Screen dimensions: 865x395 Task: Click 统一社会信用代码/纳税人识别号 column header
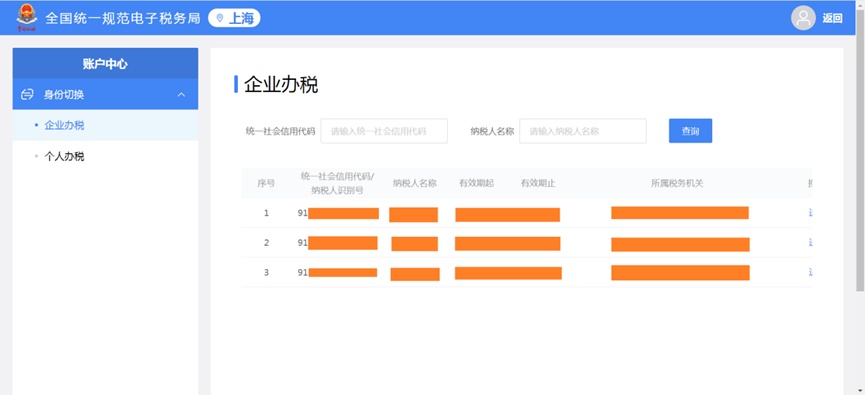(337, 183)
